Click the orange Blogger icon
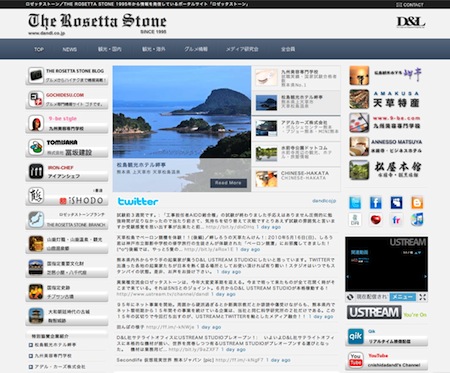 (x=417, y=202)
